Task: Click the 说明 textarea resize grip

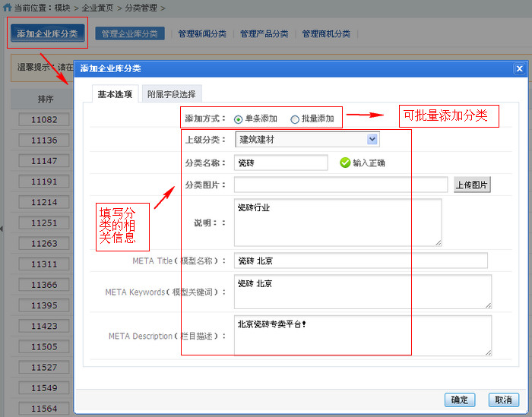Action: click(438, 242)
